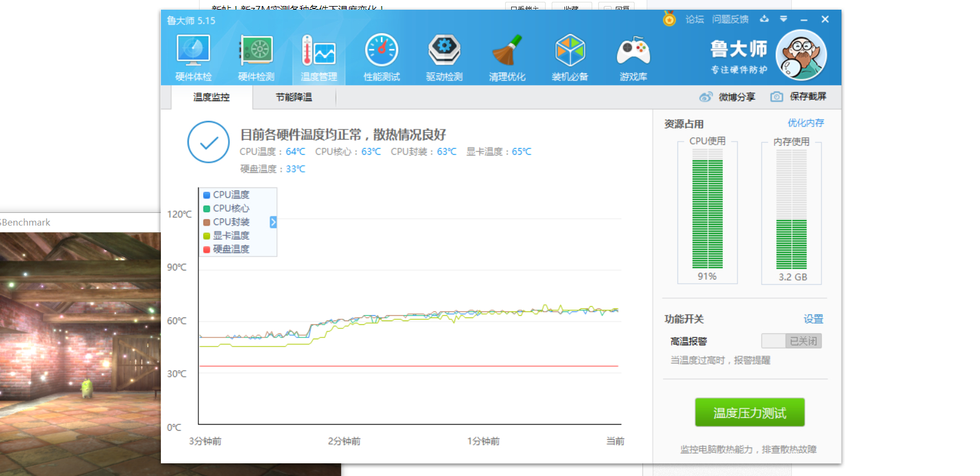The height and width of the screenshot is (476, 980).
Task: Save a screenshot with 保存截屏
Action: tap(799, 97)
